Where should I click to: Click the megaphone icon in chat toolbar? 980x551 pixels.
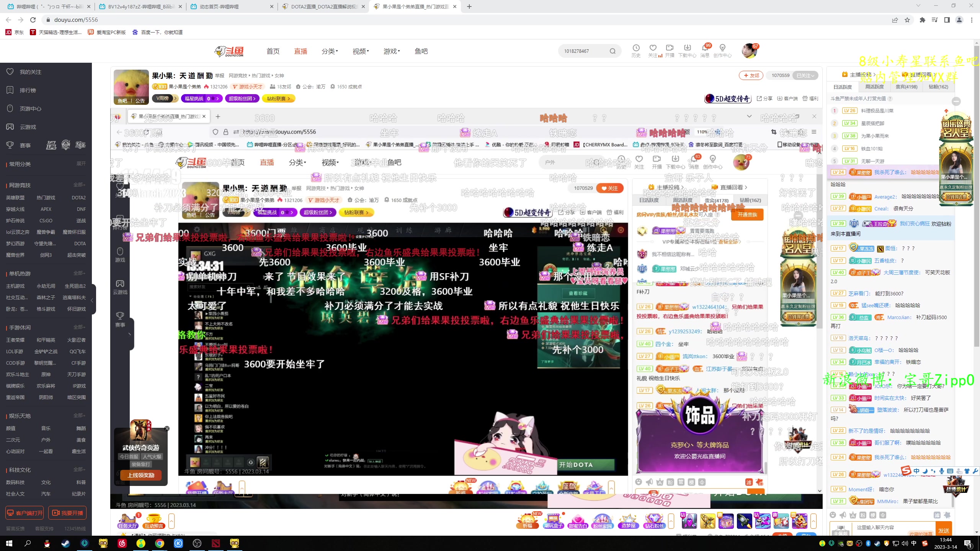pos(843,515)
